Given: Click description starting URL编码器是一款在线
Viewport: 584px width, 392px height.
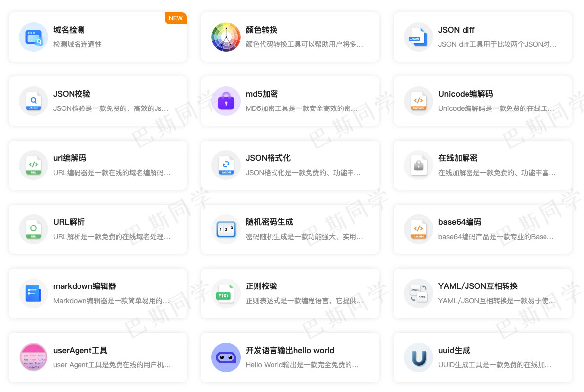Looking at the screenshot, I should click(112, 173).
